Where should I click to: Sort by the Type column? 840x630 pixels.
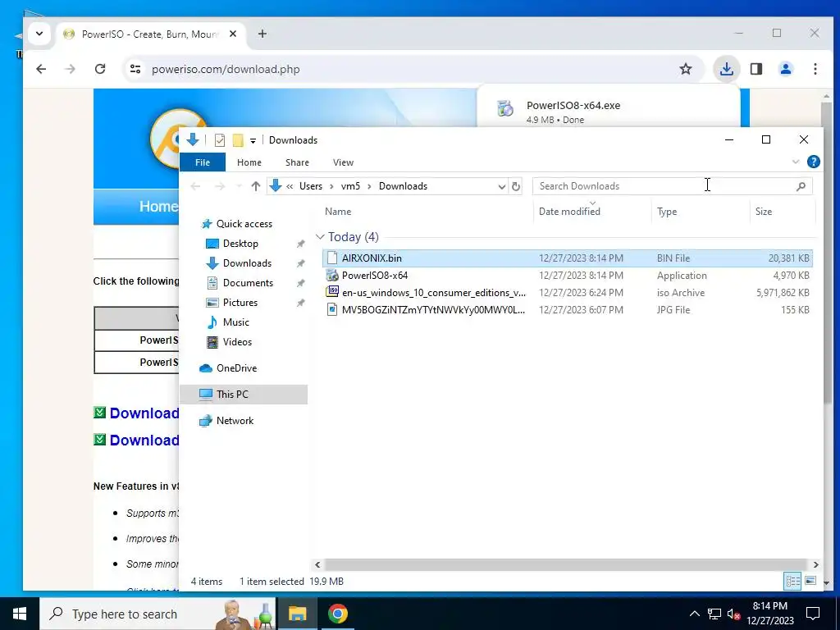coord(701,212)
